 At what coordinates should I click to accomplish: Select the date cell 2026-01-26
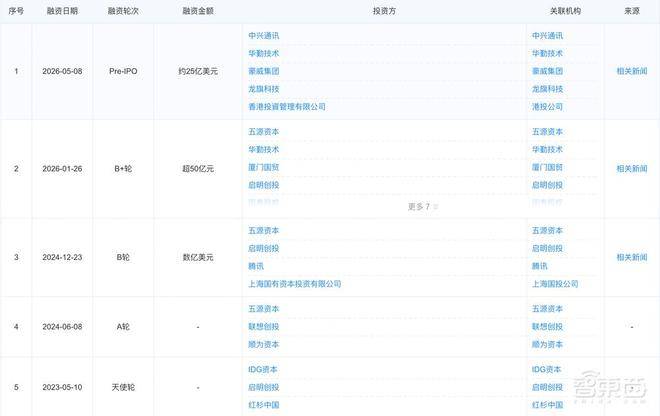(x=62, y=169)
